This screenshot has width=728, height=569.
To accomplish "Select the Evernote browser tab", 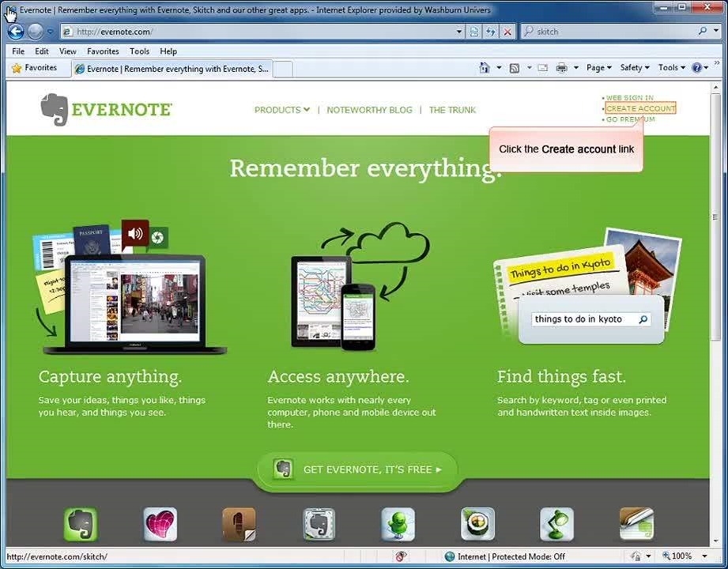I will [x=172, y=69].
